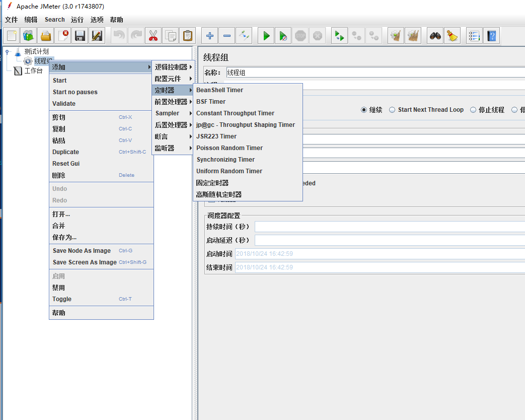Screen dimensions: 525x420
Task: Choose 固定定时器 entry
Action: click(x=248, y=183)
